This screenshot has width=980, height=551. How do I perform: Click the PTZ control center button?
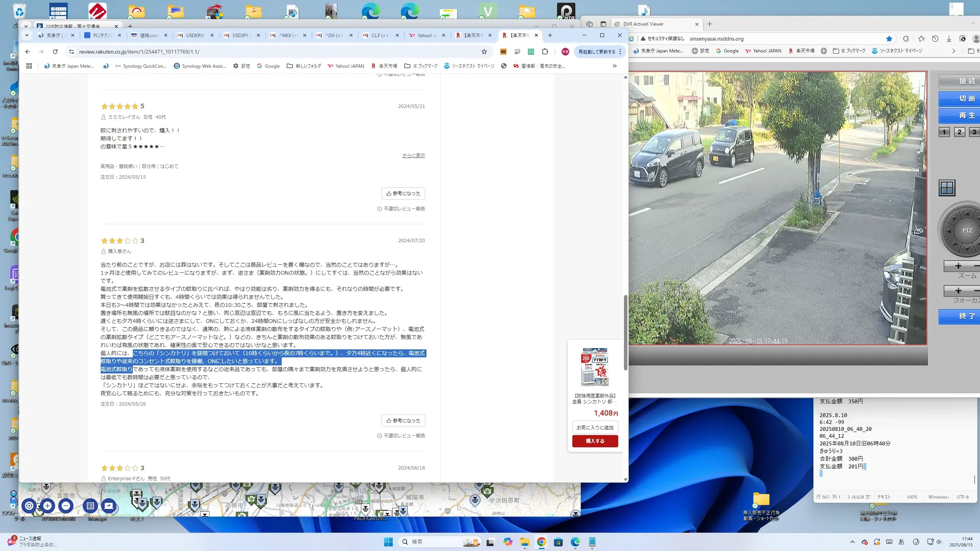click(967, 231)
